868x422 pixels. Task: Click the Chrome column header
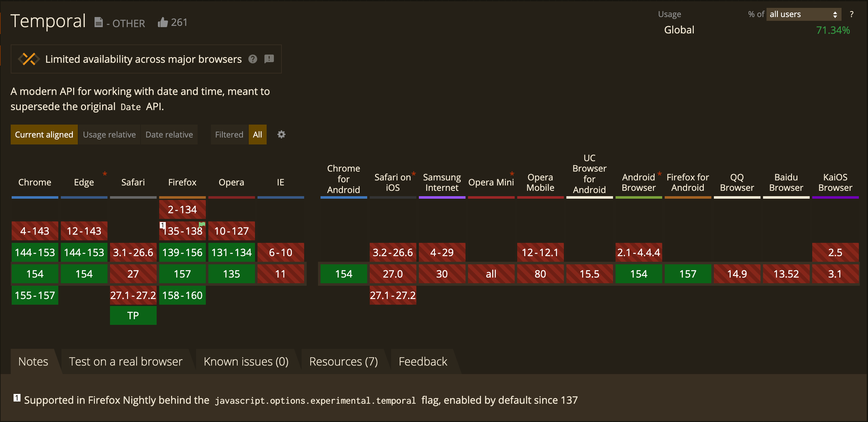click(35, 182)
